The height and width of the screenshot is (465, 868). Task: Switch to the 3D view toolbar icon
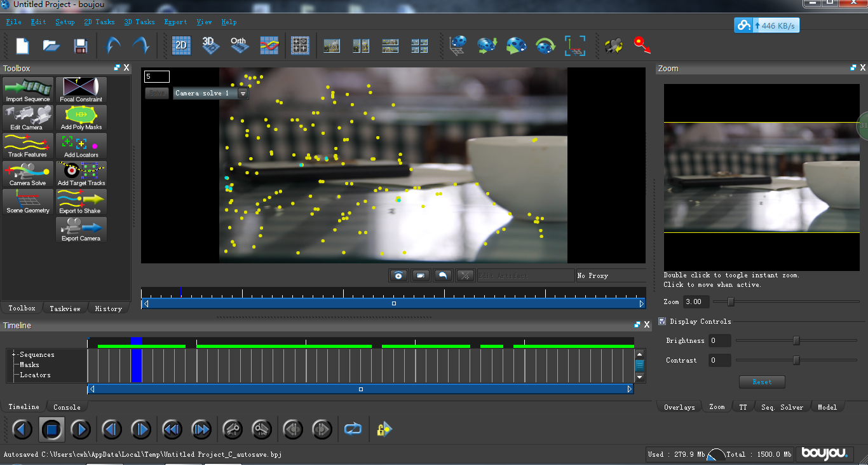[x=210, y=45]
